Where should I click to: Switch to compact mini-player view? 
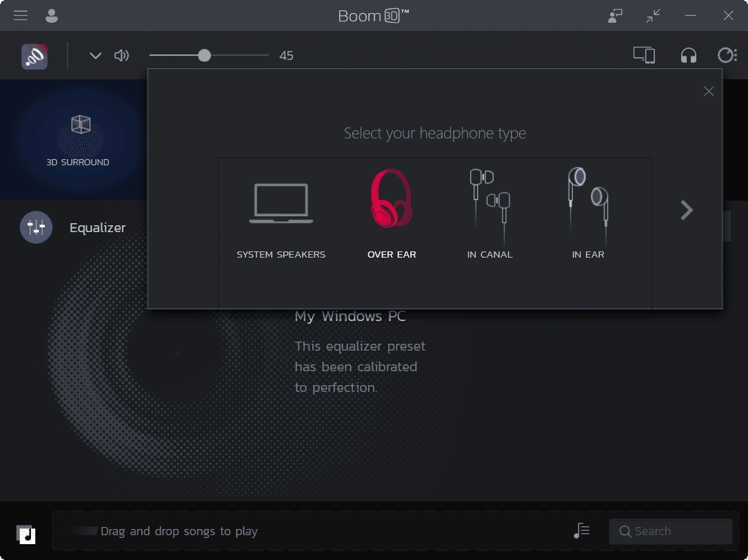(x=653, y=16)
